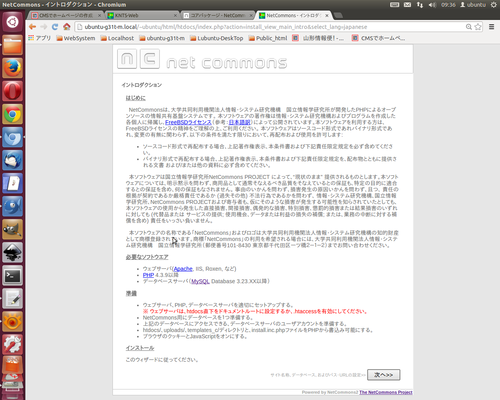
Task: Expand ubuntu-g31t-m bookmark folder
Action: pos(162,38)
